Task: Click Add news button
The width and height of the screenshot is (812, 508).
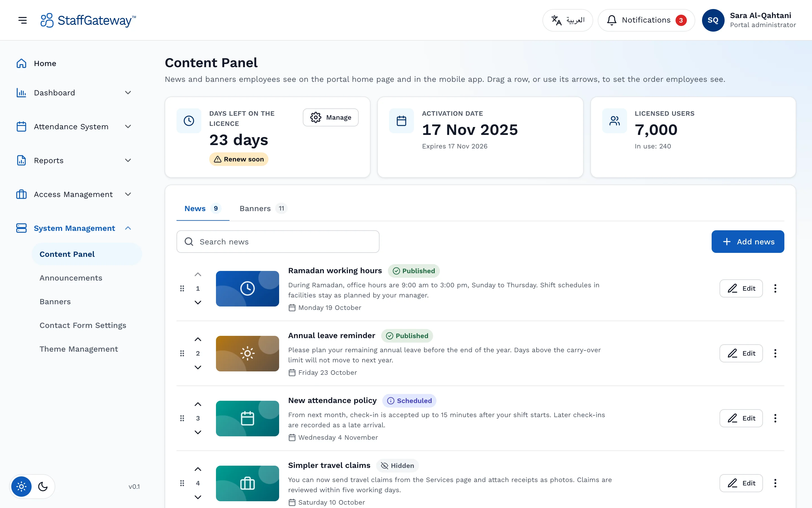Action: coord(748,242)
